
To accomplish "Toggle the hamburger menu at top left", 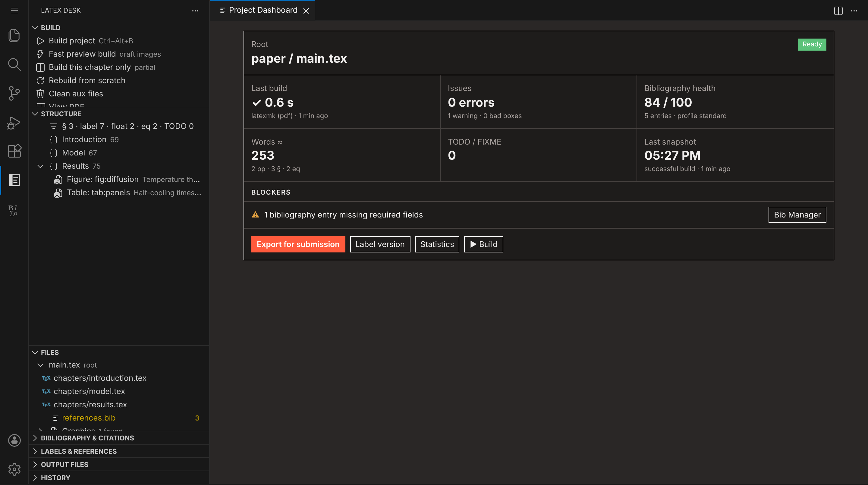I will (14, 11).
